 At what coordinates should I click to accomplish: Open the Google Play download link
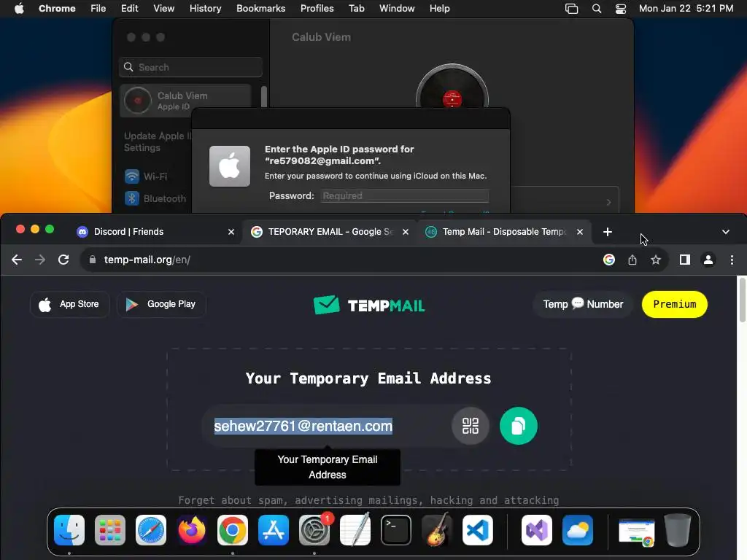[161, 304]
